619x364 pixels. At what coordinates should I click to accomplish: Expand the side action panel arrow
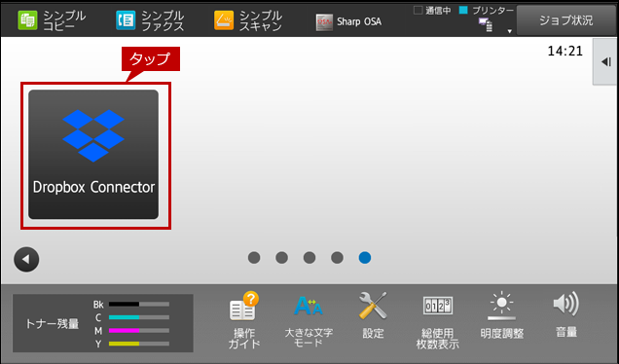tap(605, 61)
